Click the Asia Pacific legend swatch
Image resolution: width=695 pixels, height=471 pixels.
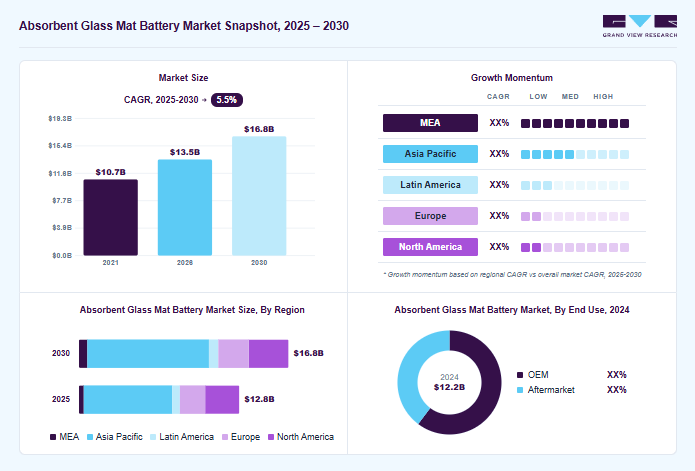click(x=90, y=437)
